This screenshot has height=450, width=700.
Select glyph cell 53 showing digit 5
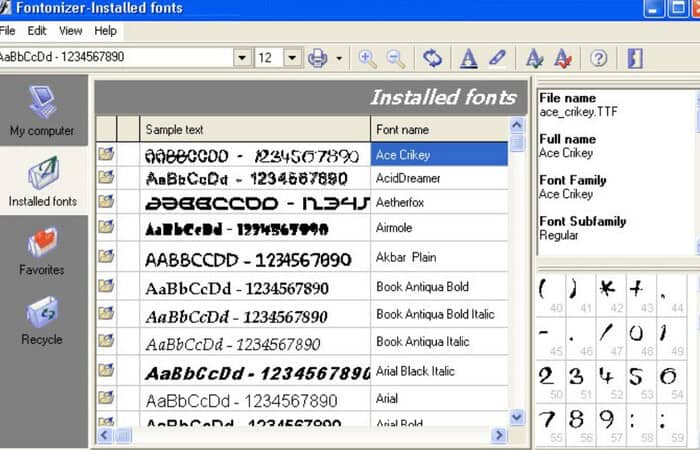tap(642, 382)
